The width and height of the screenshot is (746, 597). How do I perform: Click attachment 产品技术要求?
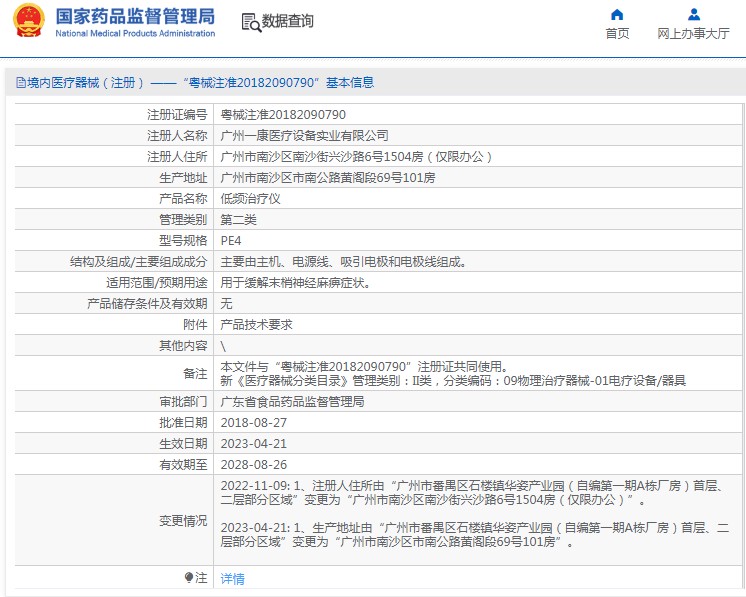pyautogui.click(x=256, y=324)
